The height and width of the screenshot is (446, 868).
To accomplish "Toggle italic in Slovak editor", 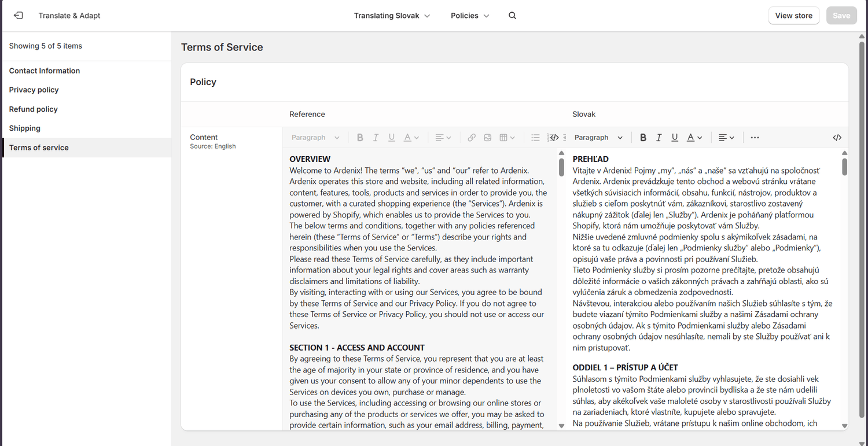I will pos(659,138).
